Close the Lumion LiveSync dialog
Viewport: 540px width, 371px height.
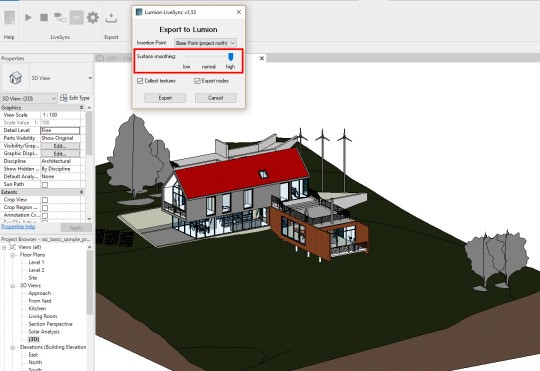(239, 12)
